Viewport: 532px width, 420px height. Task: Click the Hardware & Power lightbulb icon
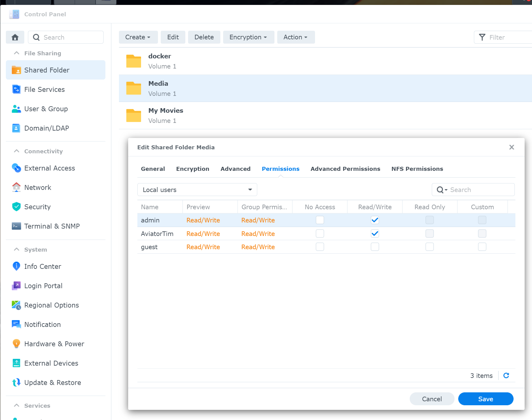[16, 344]
